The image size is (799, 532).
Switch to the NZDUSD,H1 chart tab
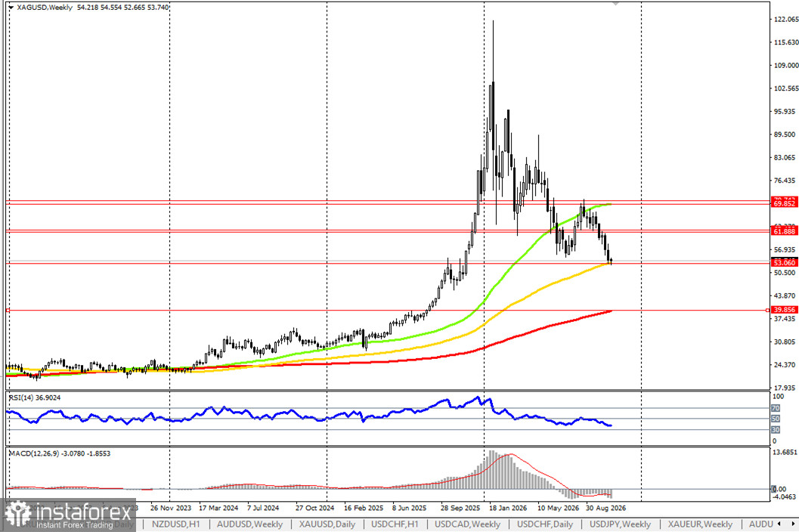tap(176, 524)
